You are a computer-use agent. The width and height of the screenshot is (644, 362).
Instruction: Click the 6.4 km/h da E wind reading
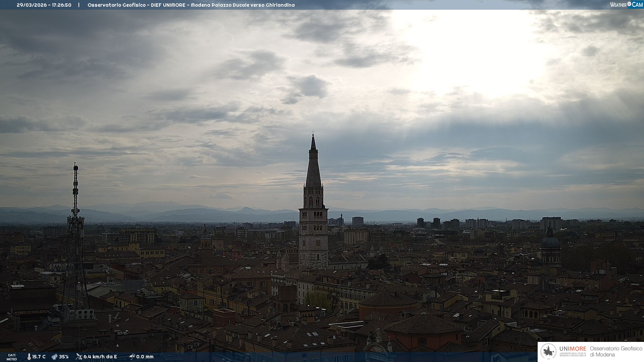click(100, 357)
